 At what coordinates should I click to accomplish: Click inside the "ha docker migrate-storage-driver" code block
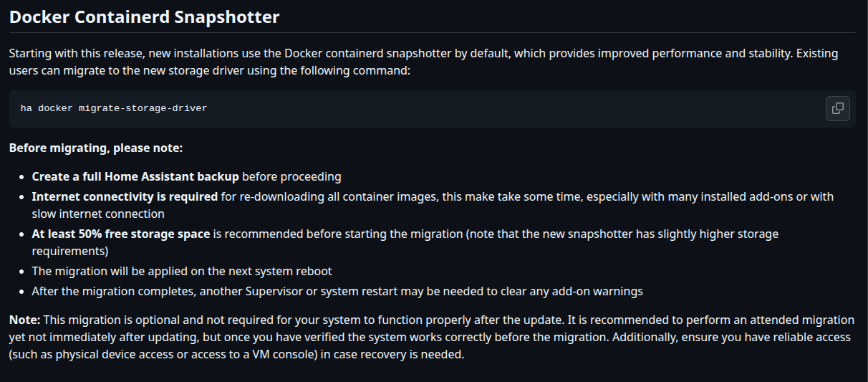pyautogui.click(x=430, y=108)
